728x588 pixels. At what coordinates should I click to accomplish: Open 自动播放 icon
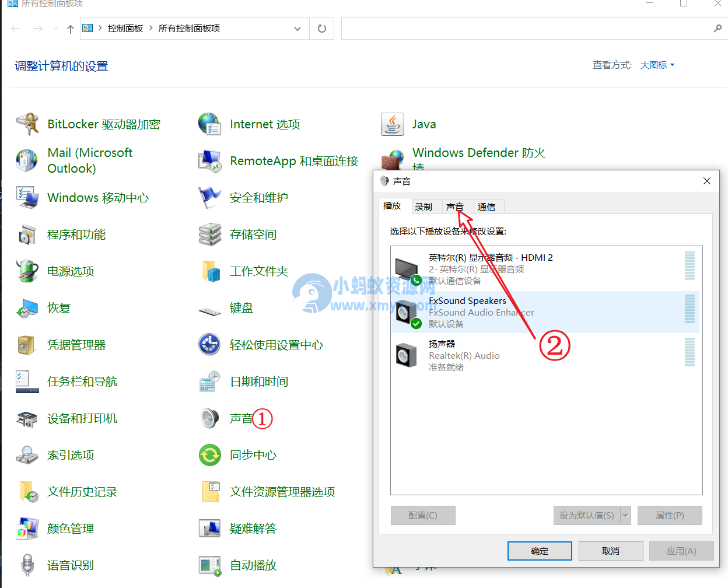tap(210, 565)
